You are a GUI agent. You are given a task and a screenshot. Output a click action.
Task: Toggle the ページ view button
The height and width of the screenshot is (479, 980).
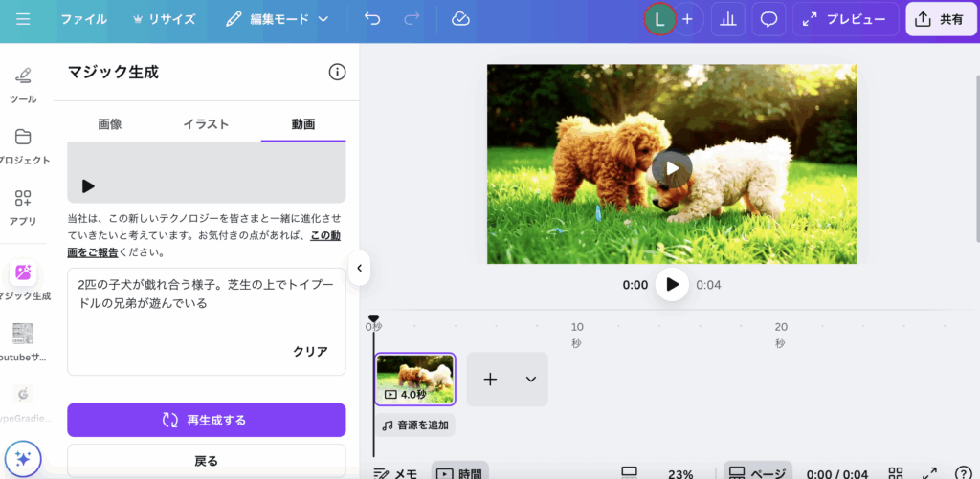pyautogui.click(x=757, y=472)
